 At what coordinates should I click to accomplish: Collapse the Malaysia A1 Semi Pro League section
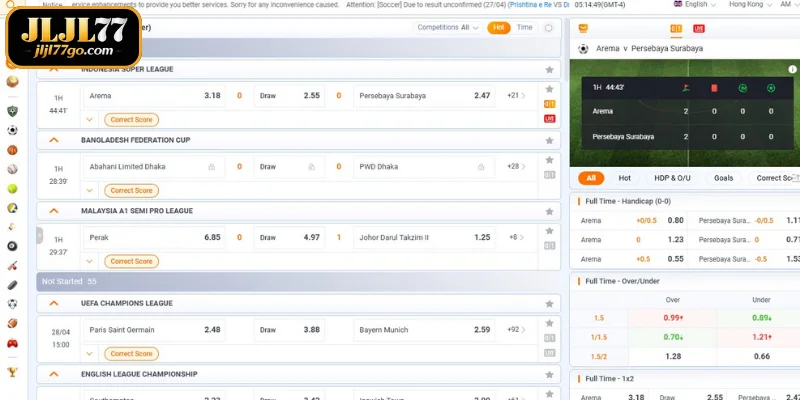point(54,211)
